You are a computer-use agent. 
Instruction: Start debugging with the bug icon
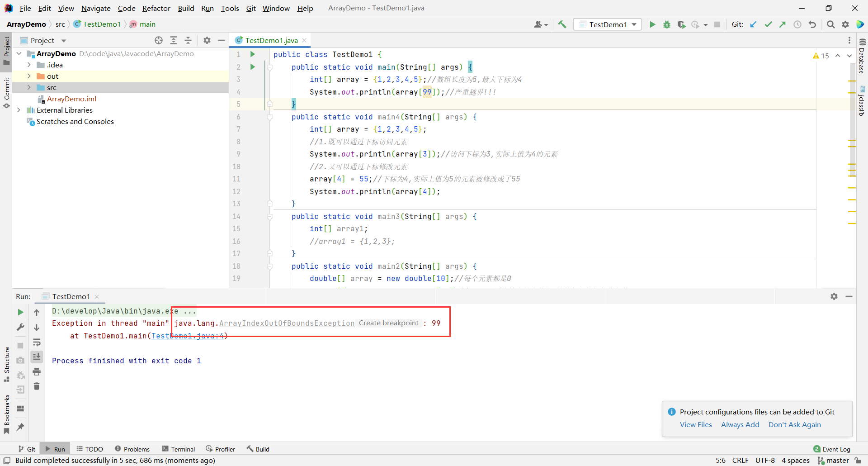pos(667,24)
